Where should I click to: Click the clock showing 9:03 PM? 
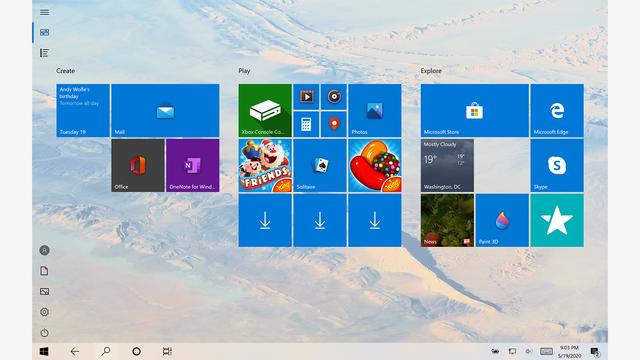569,352
